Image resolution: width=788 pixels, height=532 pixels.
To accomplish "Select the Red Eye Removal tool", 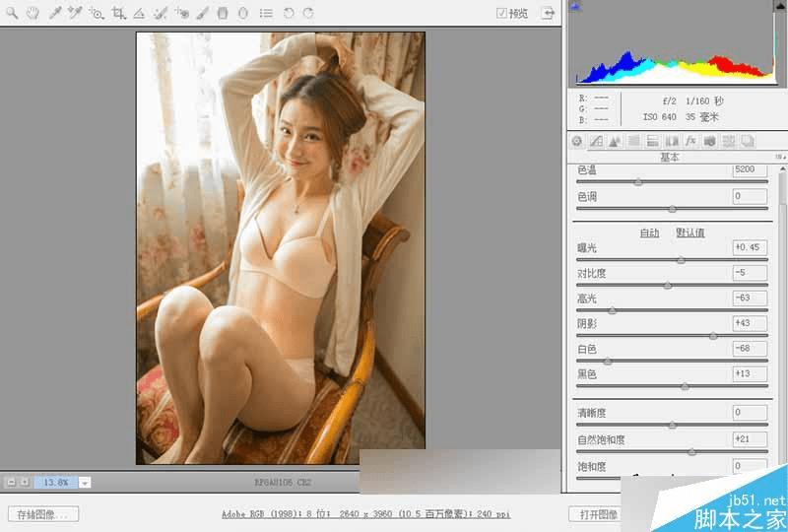I will coord(182,14).
